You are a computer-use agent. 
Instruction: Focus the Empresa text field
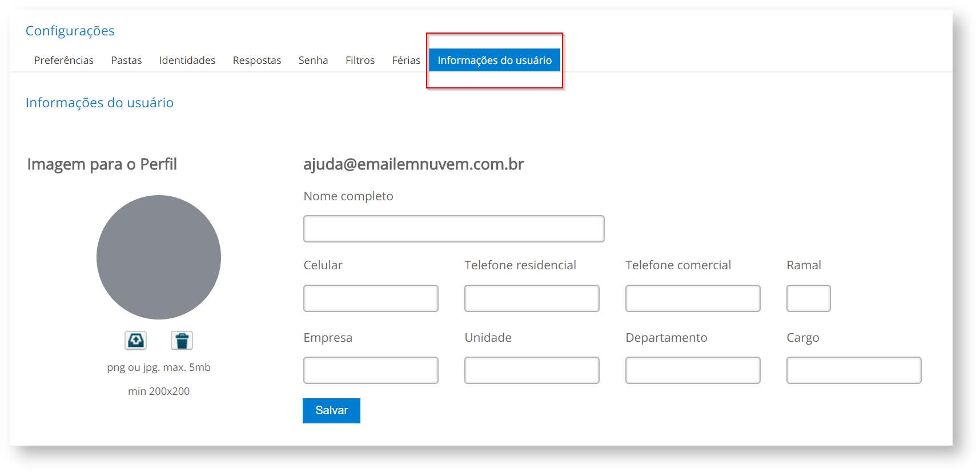(371, 370)
